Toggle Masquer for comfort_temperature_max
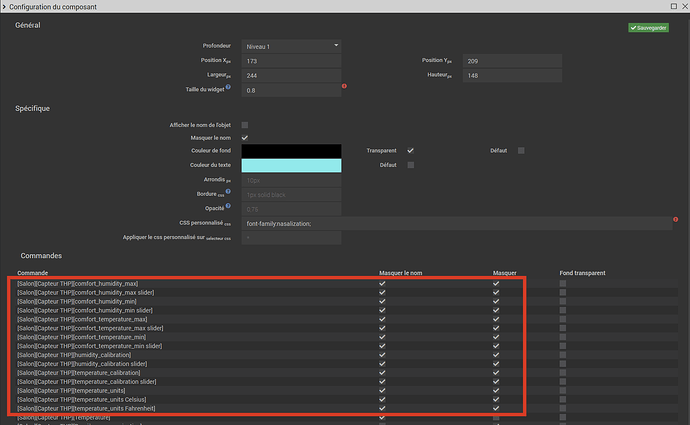Screen dimensions: 690x425 (x=496, y=319)
